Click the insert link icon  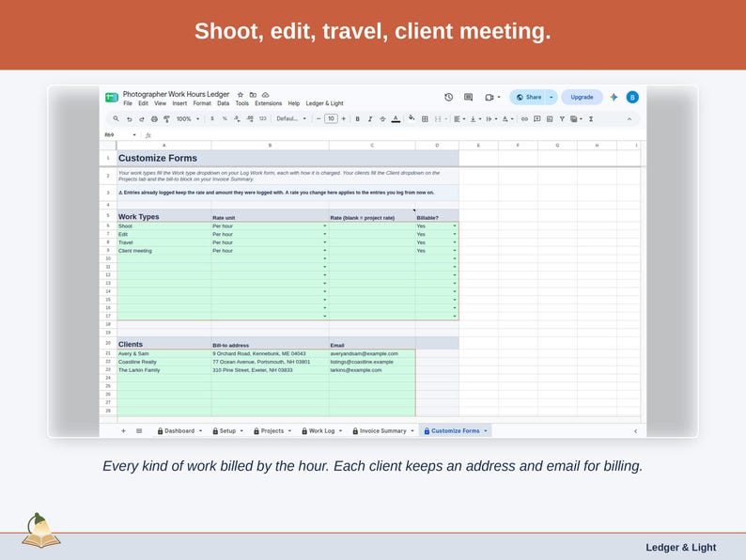point(524,119)
